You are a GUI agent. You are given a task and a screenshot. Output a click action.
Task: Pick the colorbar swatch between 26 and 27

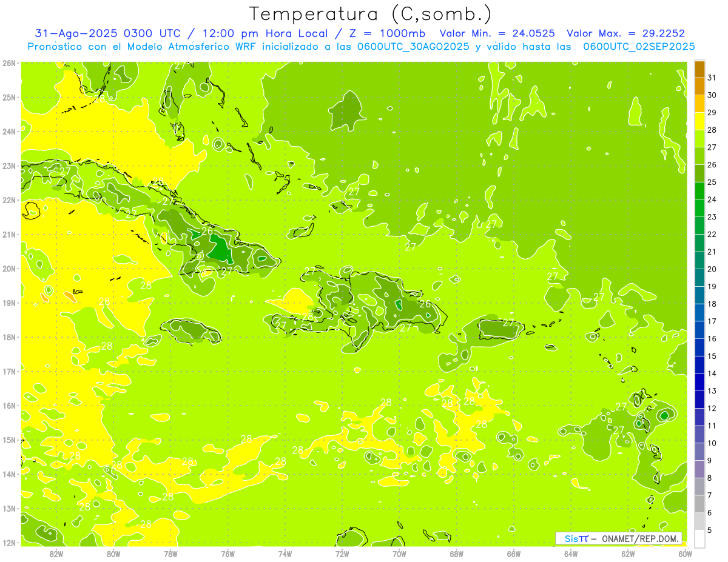(699, 156)
